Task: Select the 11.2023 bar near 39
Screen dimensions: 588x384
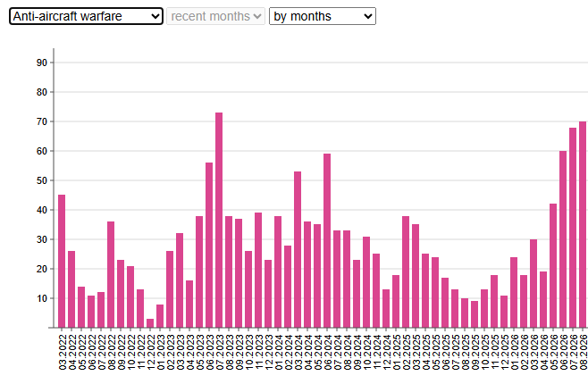Action: (x=258, y=270)
